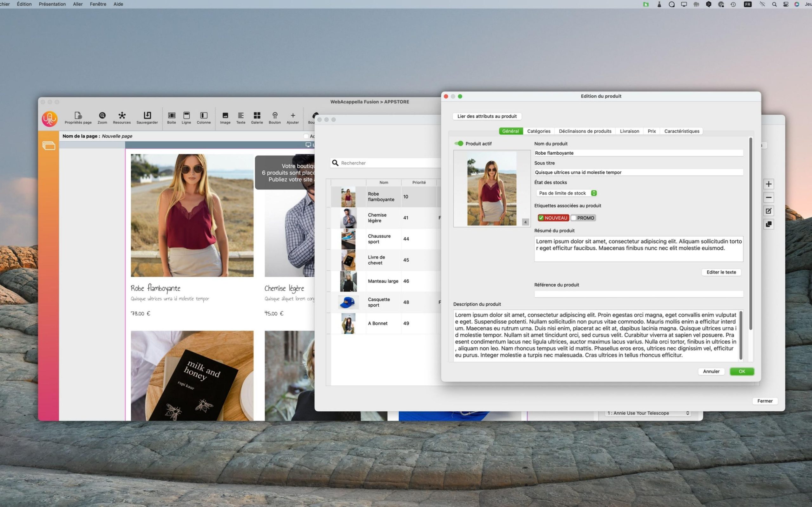The height and width of the screenshot is (507, 812).
Task: Switch to the Catégories tab
Action: [538, 131]
